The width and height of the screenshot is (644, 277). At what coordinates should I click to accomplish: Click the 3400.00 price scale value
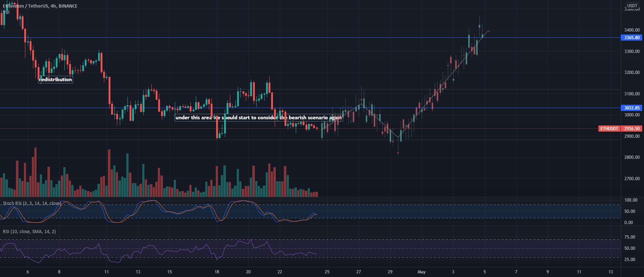[x=632, y=30]
